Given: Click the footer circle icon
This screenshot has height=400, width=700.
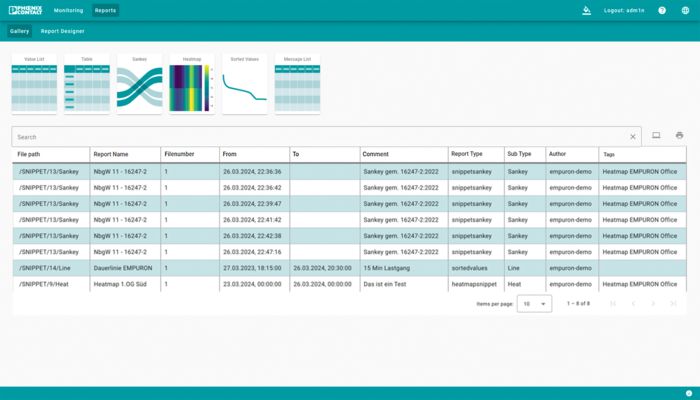Looking at the screenshot, I should pos(689,393).
